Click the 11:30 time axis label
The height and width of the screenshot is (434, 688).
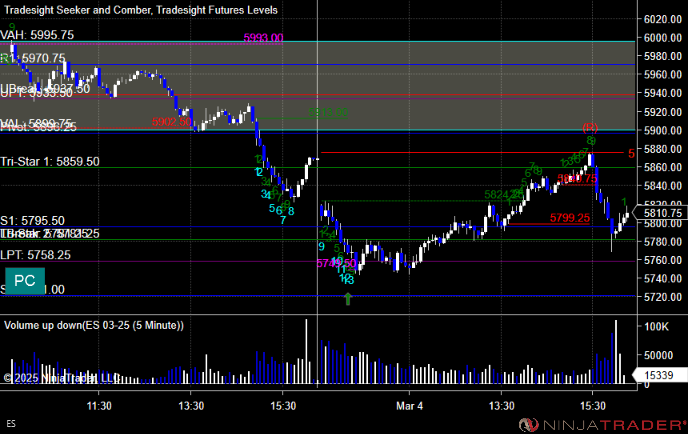tap(99, 405)
